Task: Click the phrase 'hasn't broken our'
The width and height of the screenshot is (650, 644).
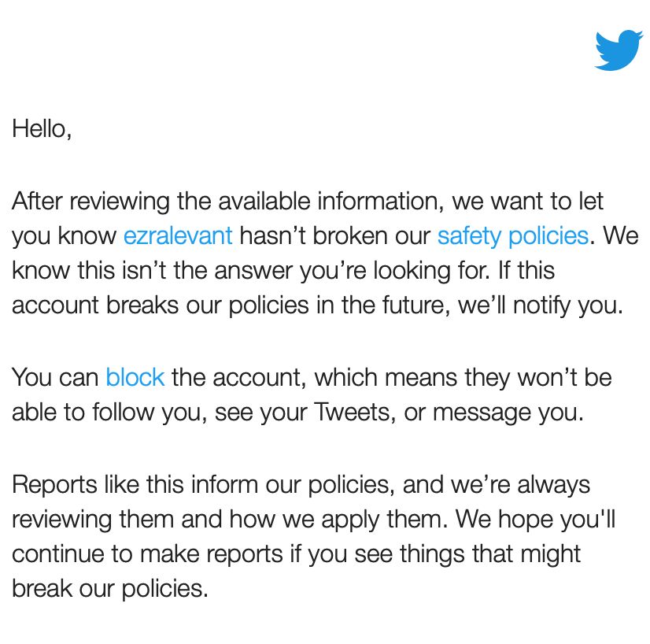Action: (x=335, y=236)
